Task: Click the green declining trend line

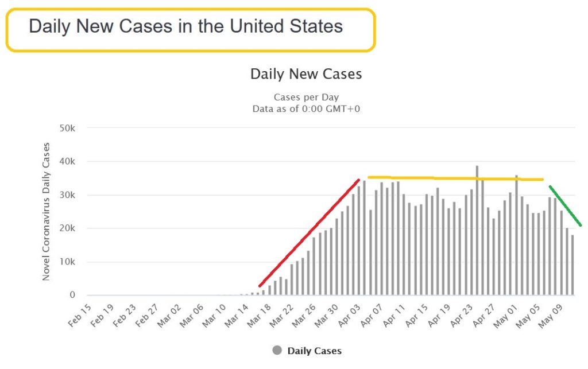Action: (565, 205)
